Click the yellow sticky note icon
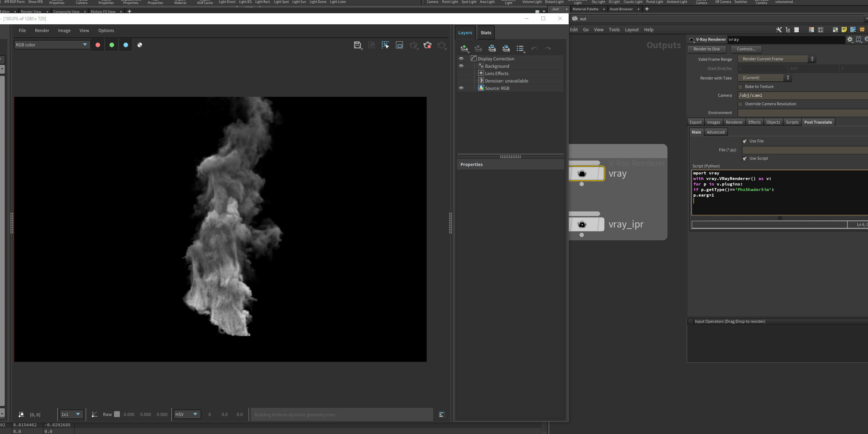 (x=844, y=30)
